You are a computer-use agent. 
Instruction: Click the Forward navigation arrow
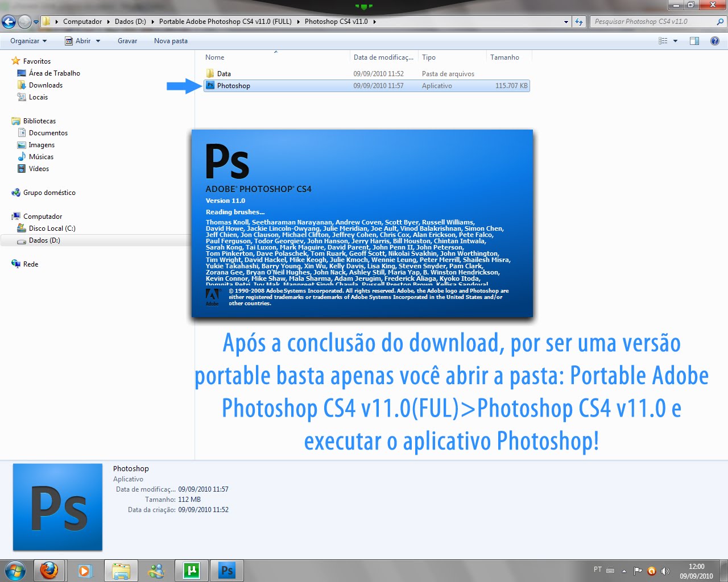pyautogui.click(x=24, y=22)
